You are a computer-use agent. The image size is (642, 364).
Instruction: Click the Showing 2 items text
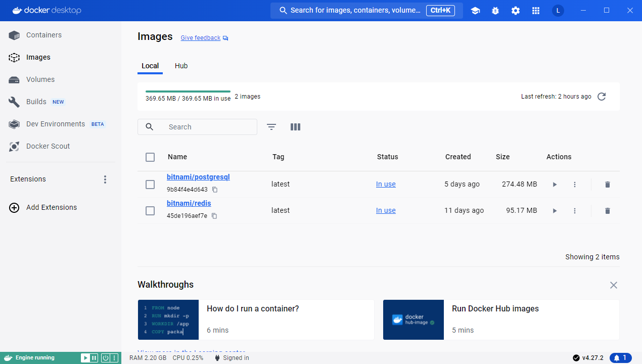(x=592, y=257)
